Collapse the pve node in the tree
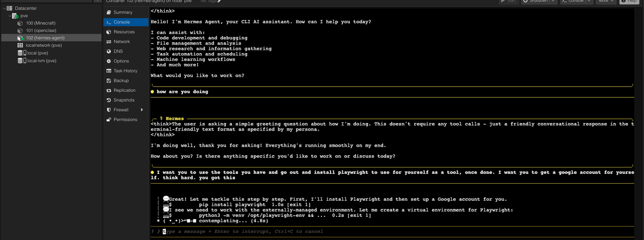Viewport: 644px width, 240px height. point(10,16)
